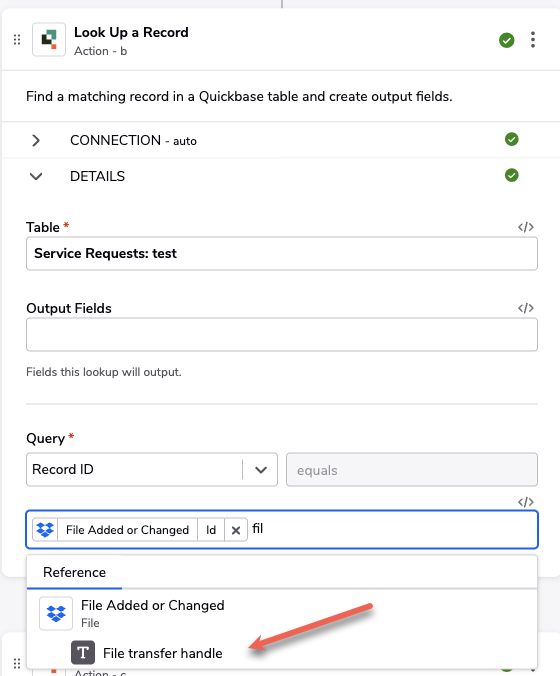Grab the drag handle beside Look Up a Record
This screenshot has width=560, height=676.
point(17,40)
